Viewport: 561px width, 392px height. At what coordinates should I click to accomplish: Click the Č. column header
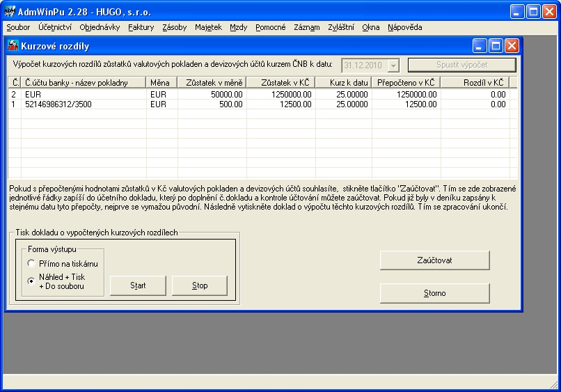point(15,83)
